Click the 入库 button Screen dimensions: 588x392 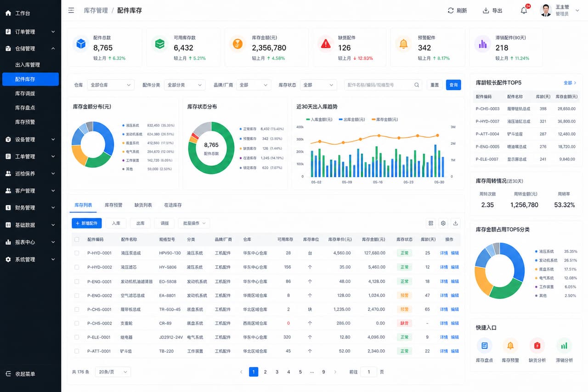116,223
